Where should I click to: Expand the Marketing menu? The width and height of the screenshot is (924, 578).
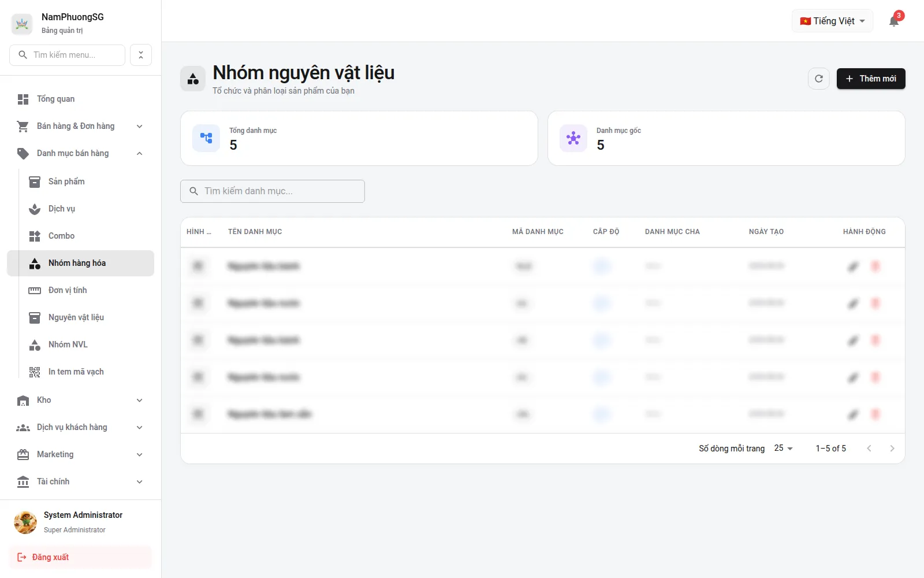tap(80, 454)
